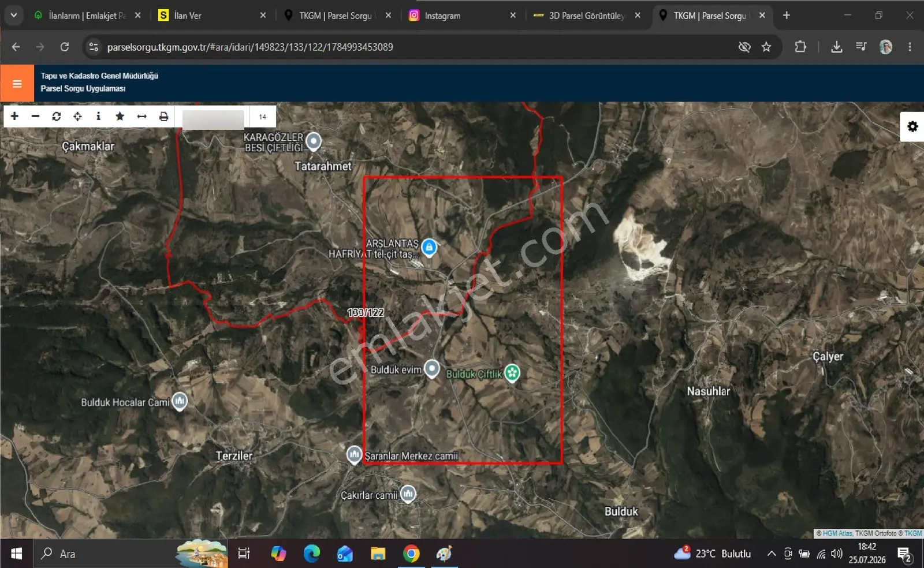Viewport: 924px width, 568px height.
Task: Zoom in with the plus tool
Action: click(14, 116)
